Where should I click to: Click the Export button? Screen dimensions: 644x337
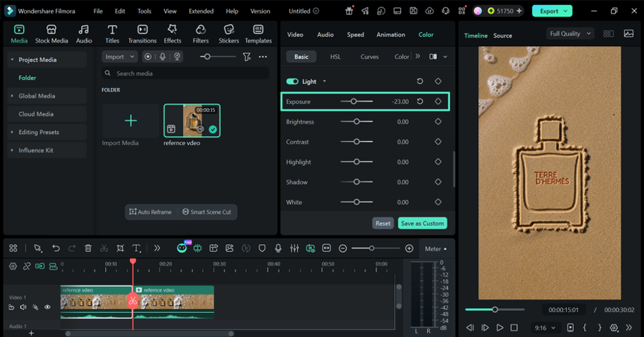tap(552, 11)
